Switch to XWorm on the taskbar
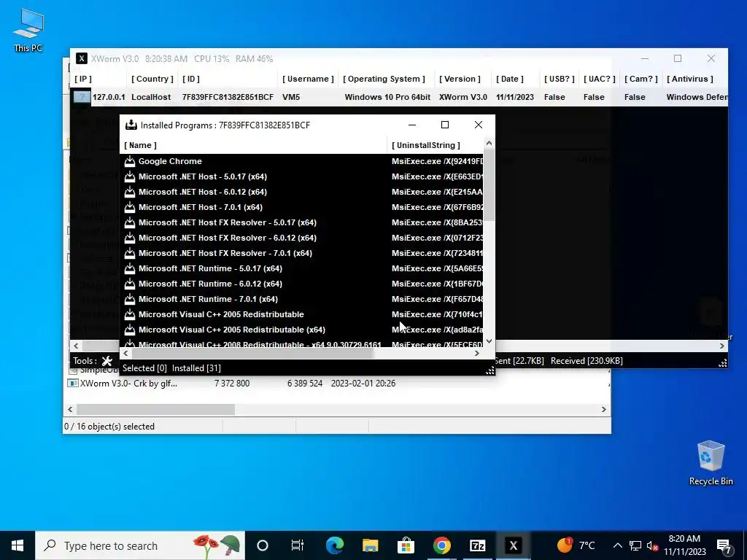This screenshot has width=747, height=560. pyautogui.click(x=513, y=545)
